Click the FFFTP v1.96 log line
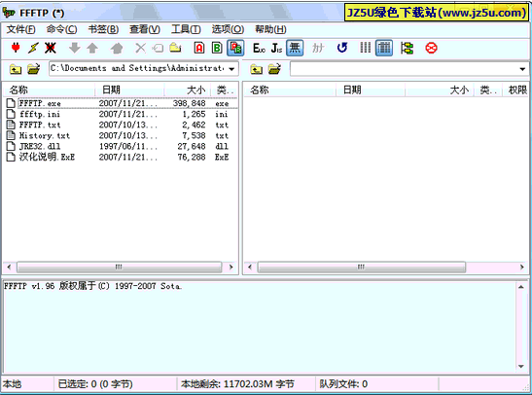The height and width of the screenshot is (395, 532). coord(92,286)
